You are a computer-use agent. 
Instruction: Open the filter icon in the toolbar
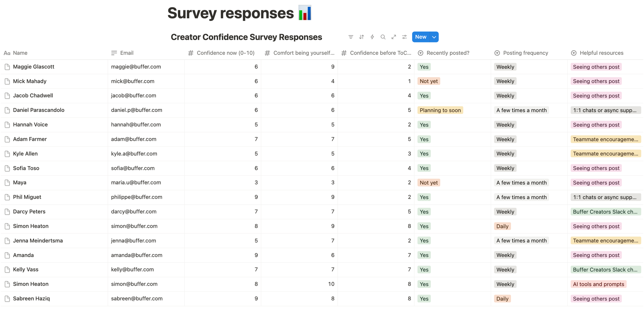[351, 37]
